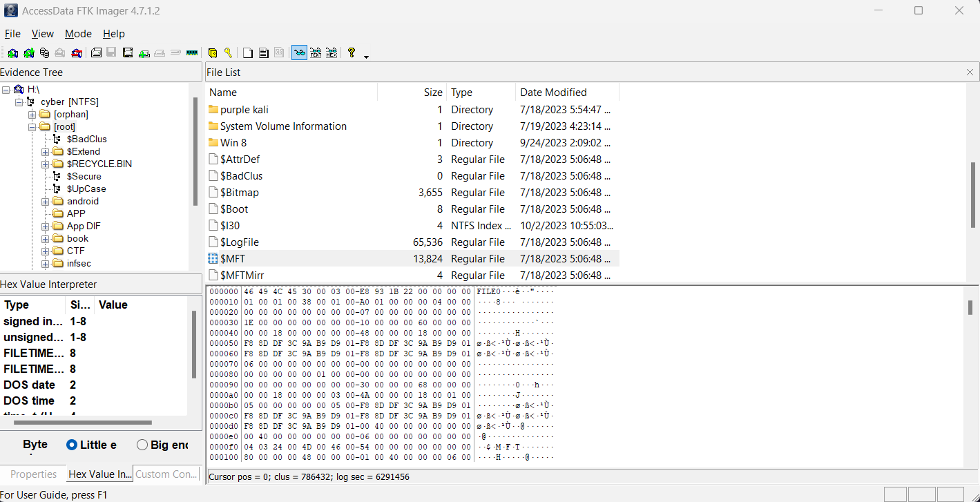Select the Little endian radio button
The height and width of the screenshot is (502, 980).
pyautogui.click(x=72, y=445)
